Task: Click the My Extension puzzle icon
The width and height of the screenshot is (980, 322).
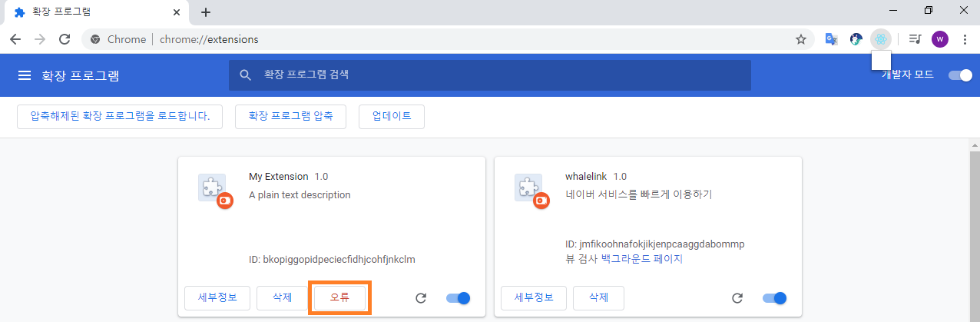Action: click(213, 189)
